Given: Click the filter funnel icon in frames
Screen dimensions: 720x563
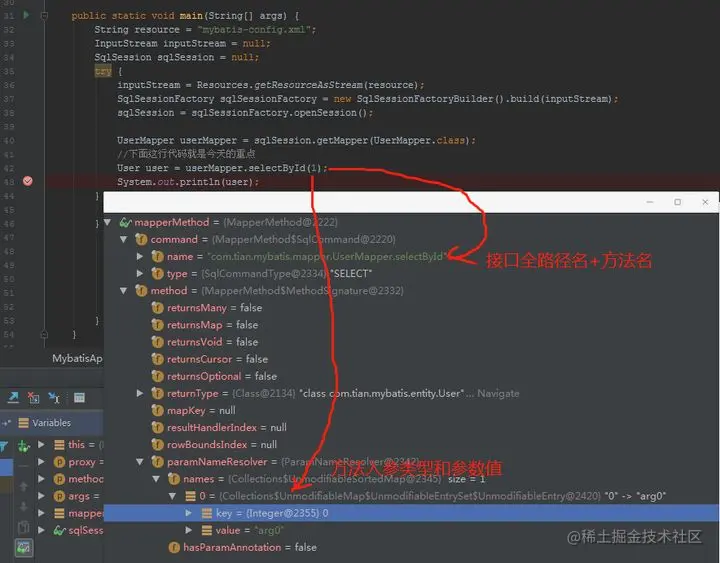Looking at the screenshot, I should [4, 445].
